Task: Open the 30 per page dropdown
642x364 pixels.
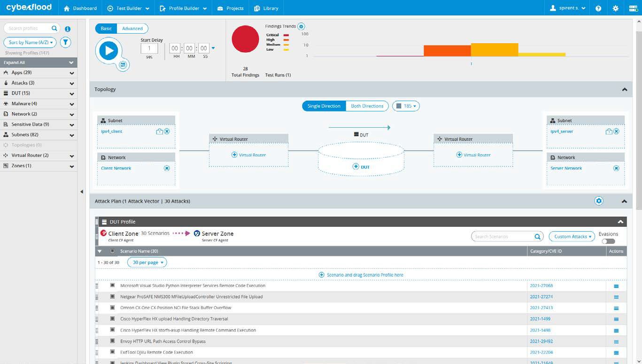Action: coord(147,263)
